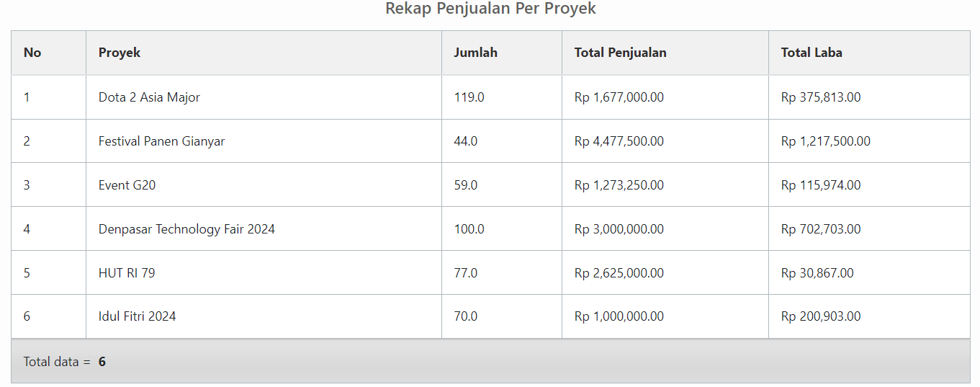Click the Event G20 project name
This screenshot has height=387, width=980.
point(127,185)
